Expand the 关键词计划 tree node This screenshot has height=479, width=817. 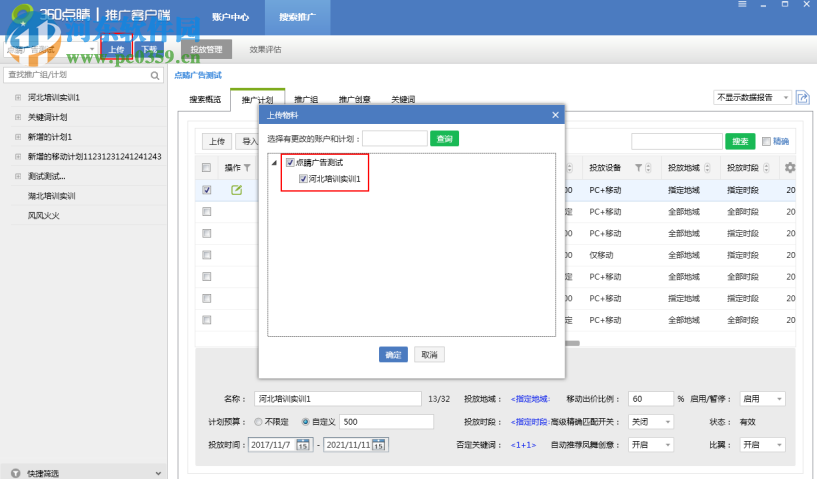[x=18, y=117]
